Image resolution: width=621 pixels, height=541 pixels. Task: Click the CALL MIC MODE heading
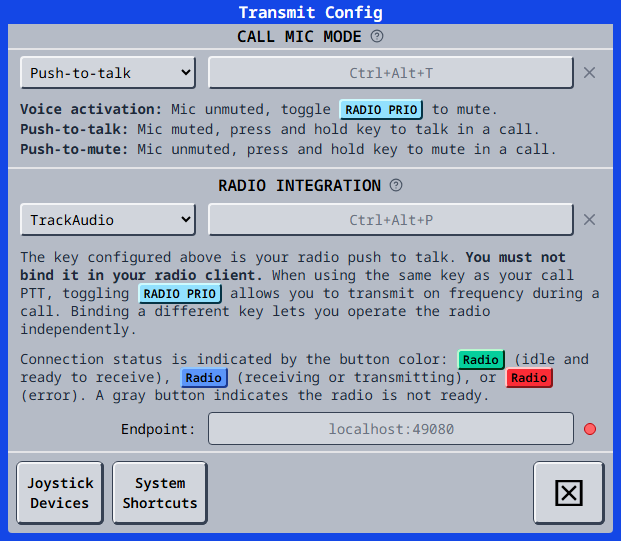click(299, 36)
